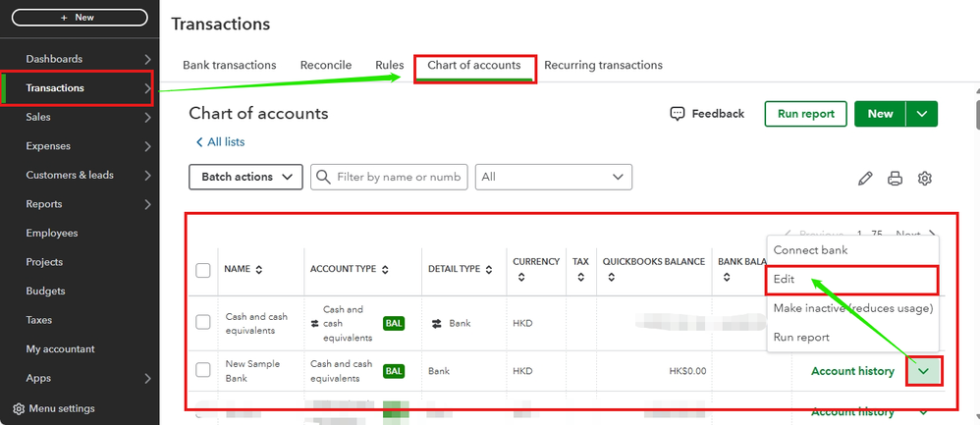Open the New Sample Bank row action dropdown arrow
The width and height of the screenshot is (980, 425).
pos(924,372)
